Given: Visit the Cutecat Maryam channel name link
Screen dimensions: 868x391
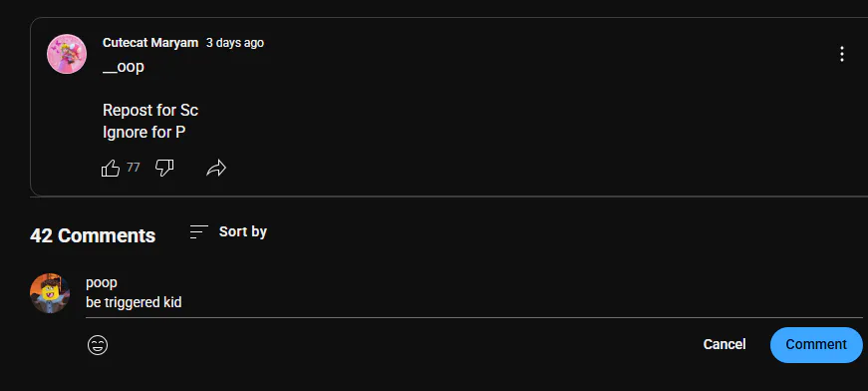Looking at the screenshot, I should (x=150, y=43).
